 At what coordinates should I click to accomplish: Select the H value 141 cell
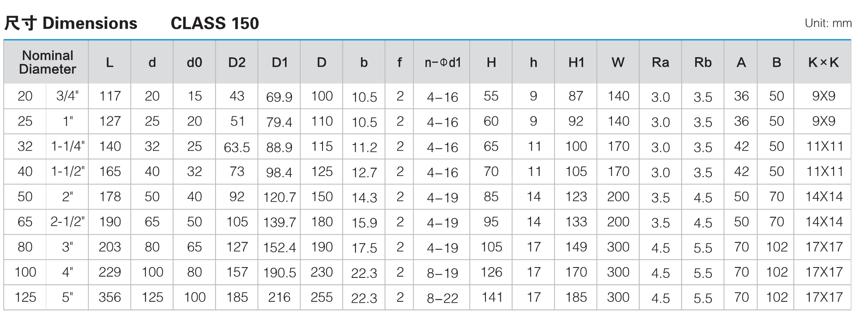[x=491, y=297]
